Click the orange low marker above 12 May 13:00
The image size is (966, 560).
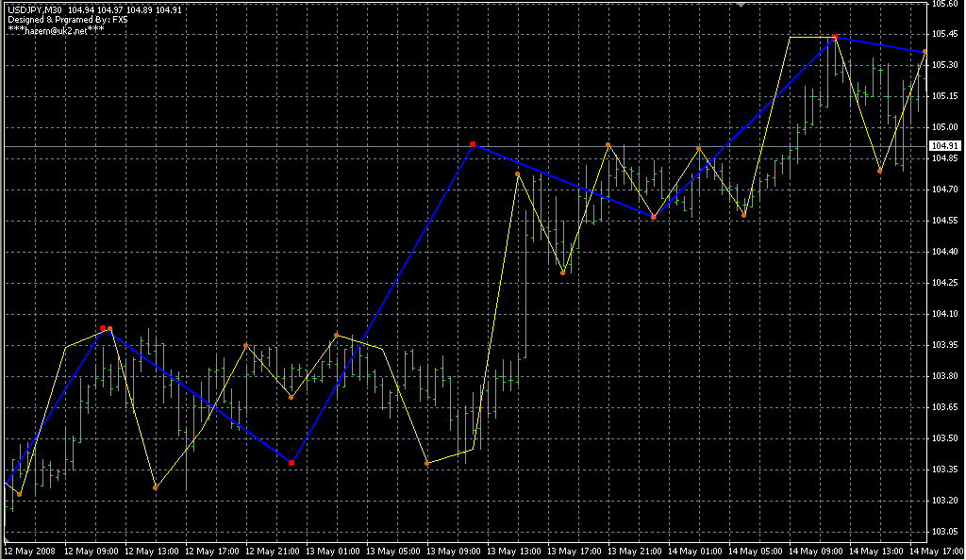click(x=156, y=487)
